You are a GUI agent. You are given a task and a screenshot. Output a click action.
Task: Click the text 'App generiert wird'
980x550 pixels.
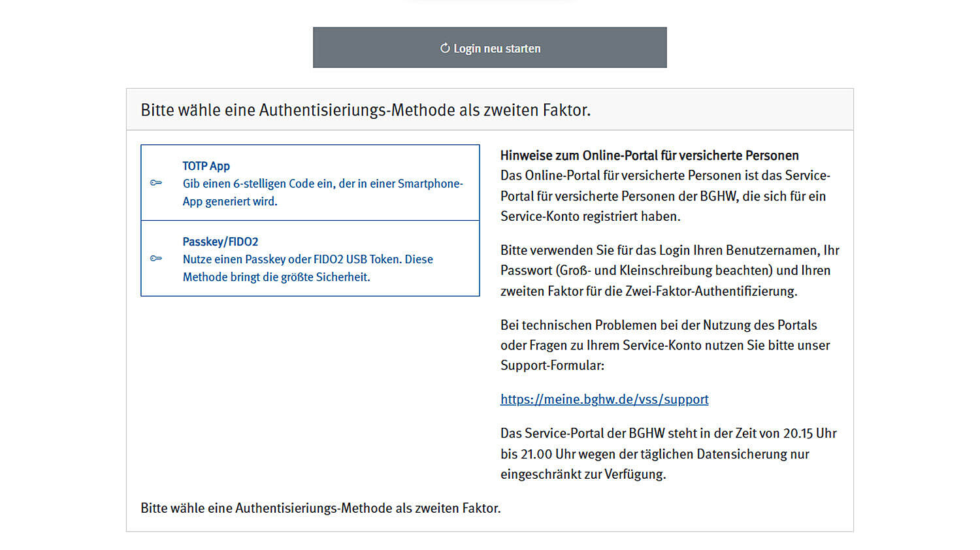pyautogui.click(x=230, y=201)
